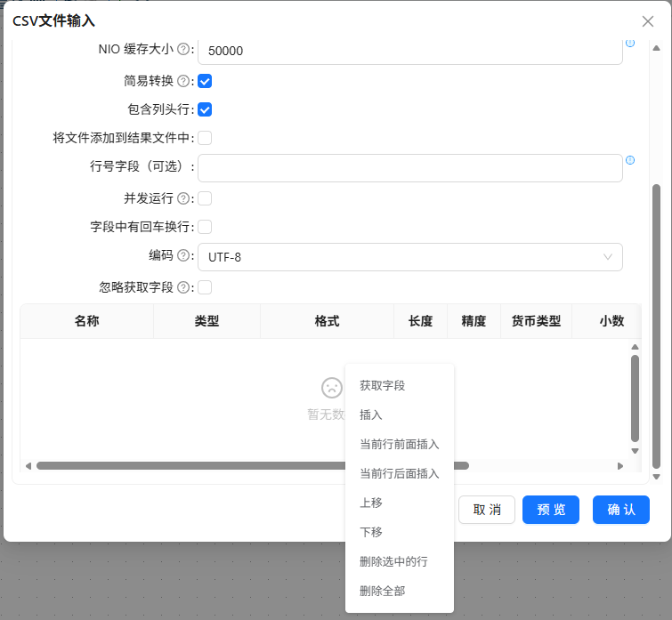The image size is (672, 620).
Task: Click info icon right of NIO cache field
Action: click(x=630, y=43)
